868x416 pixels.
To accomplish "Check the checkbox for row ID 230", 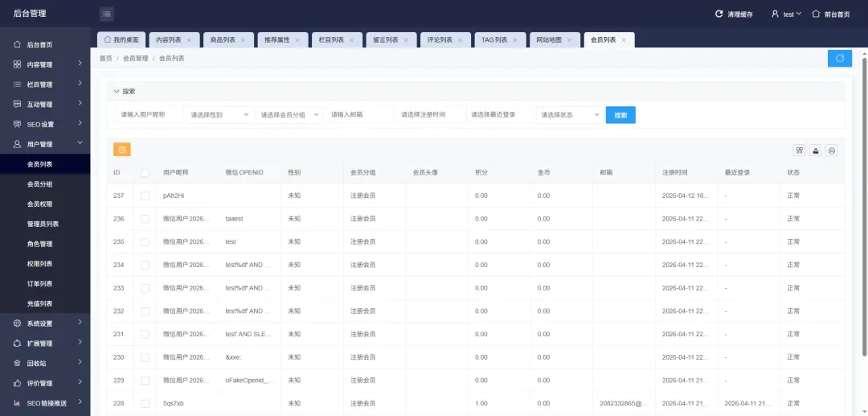I will coord(145,357).
